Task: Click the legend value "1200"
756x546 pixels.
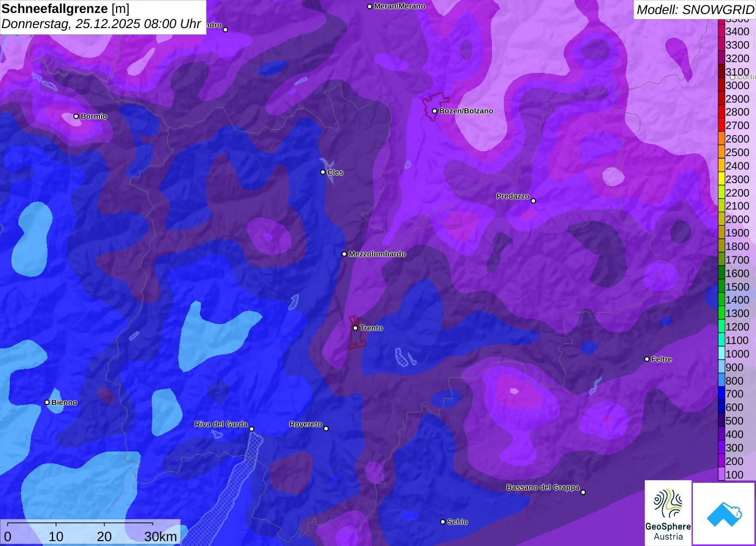Action: 738,327
